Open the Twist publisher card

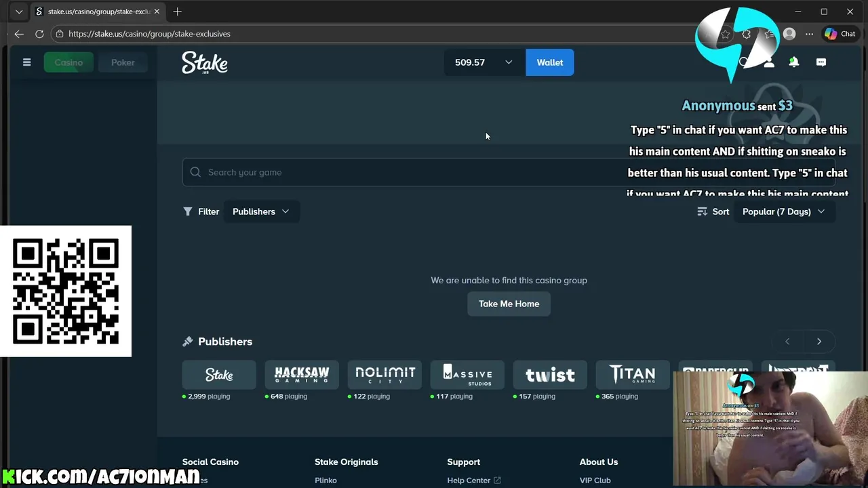[x=550, y=375]
